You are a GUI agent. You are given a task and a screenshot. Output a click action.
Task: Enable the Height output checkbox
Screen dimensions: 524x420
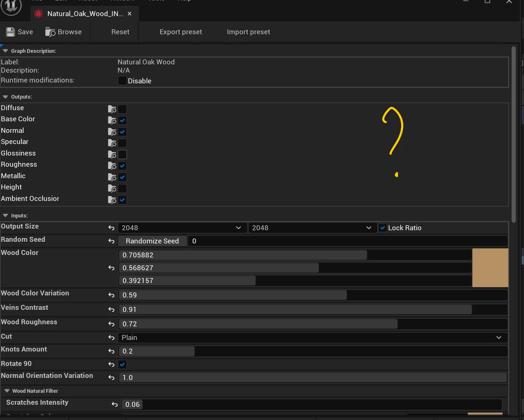pos(122,189)
